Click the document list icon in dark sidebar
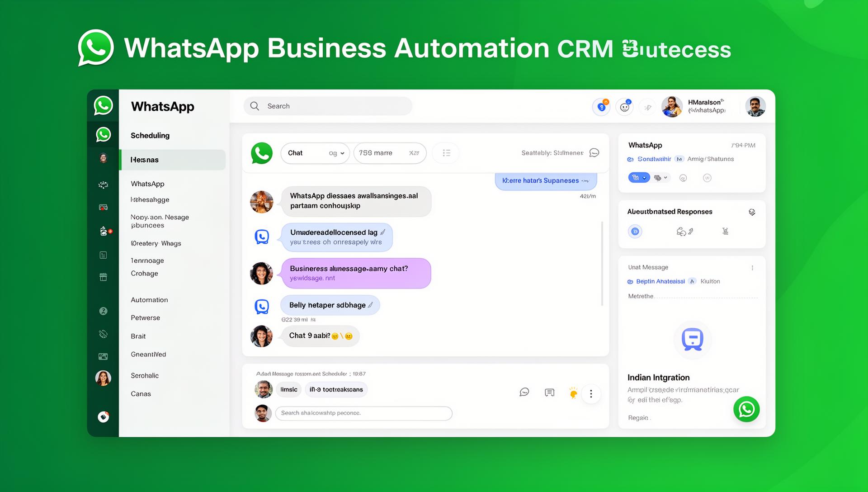 click(103, 255)
